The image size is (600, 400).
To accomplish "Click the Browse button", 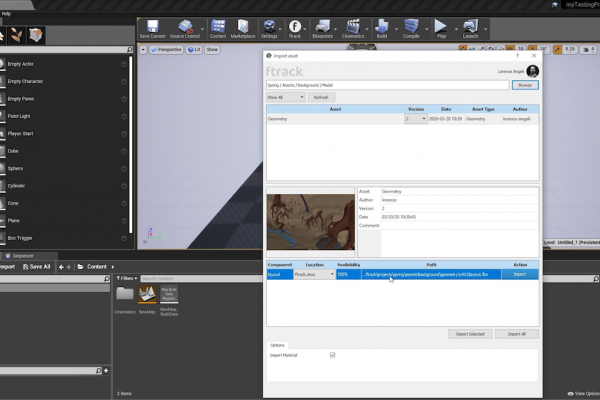I will [x=525, y=85].
